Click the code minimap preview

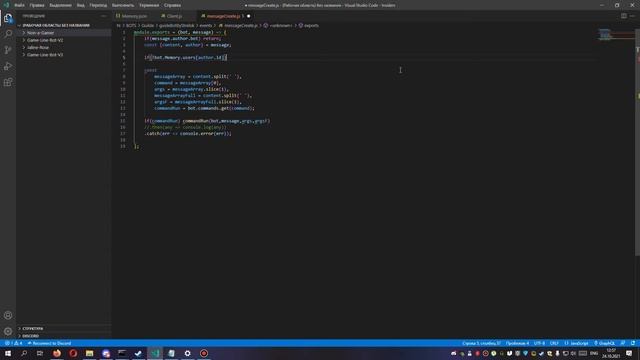[x=604, y=35]
